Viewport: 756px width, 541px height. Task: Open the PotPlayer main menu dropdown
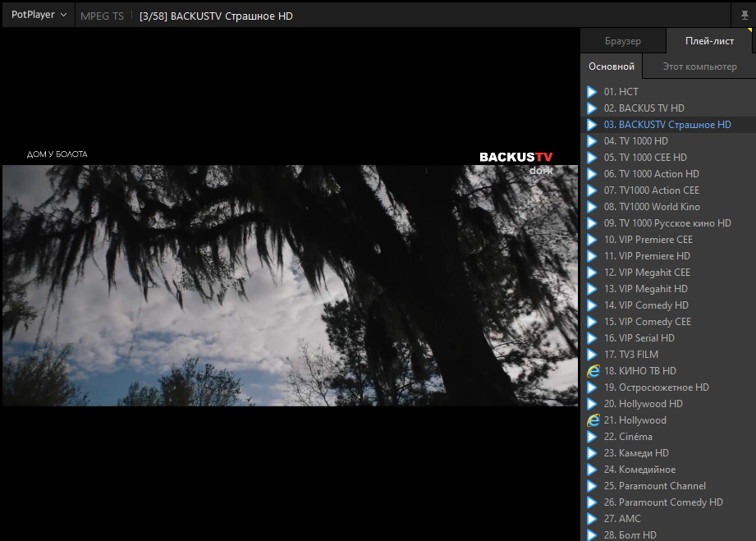(39, 15)
